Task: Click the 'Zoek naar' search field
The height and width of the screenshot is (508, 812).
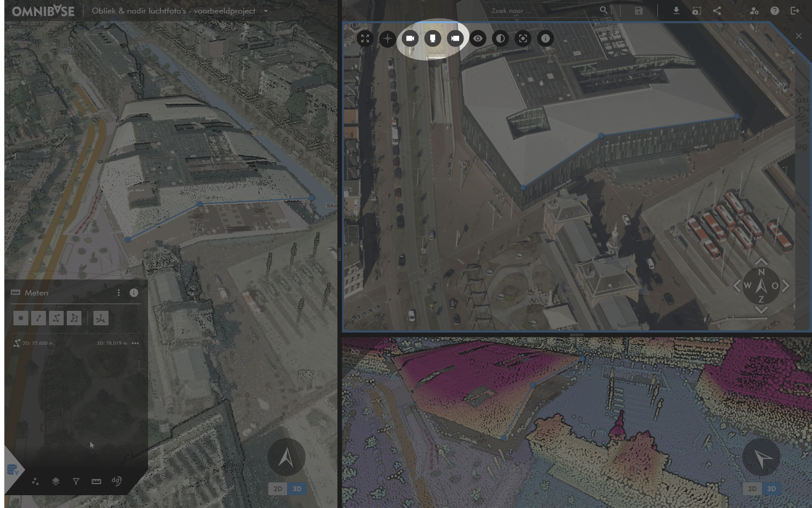Action: click(543, 11)
